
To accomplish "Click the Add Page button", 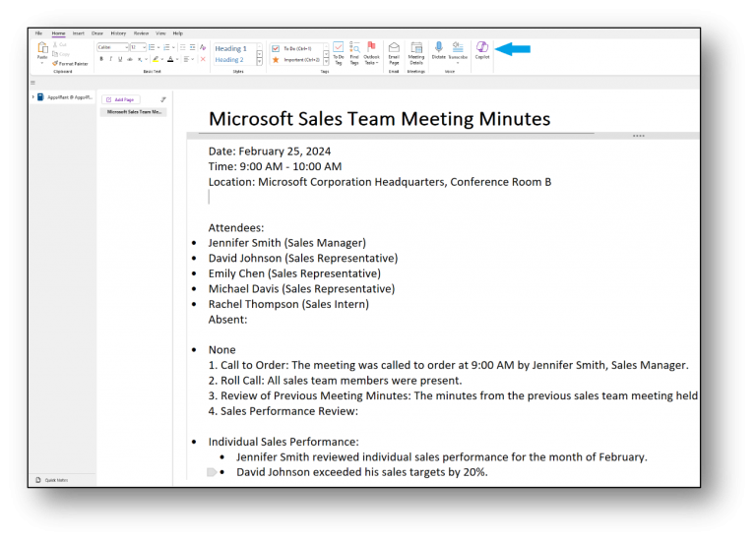I will pos(122,99).
